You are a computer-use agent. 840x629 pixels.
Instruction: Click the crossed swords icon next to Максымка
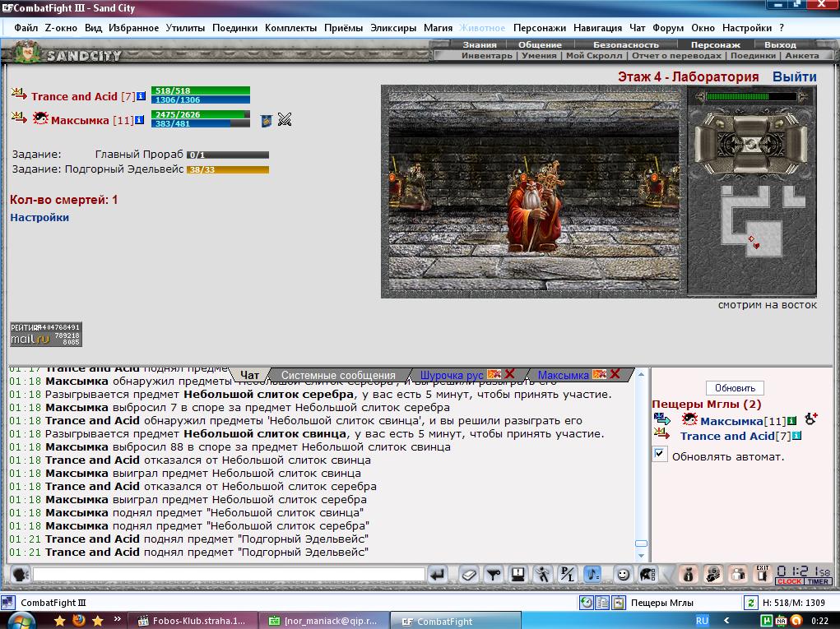[285, 120]
